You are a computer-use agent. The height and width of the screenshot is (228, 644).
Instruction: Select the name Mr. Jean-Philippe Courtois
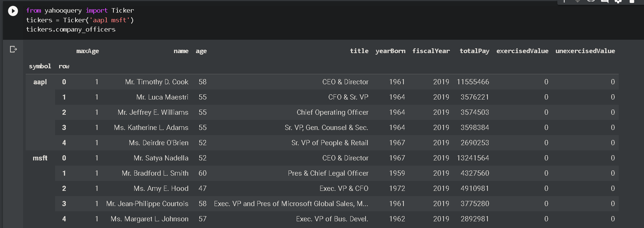pos(147,203)
